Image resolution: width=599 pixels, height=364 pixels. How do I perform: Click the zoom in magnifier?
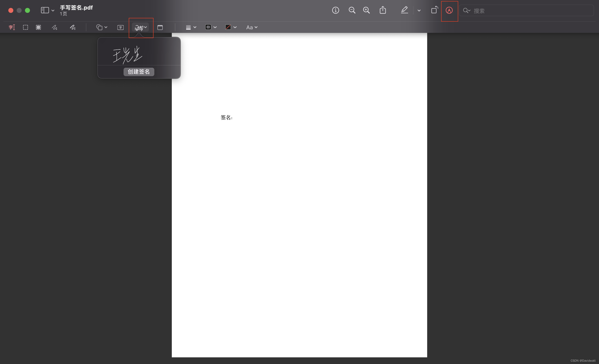[x=366, y=10]
